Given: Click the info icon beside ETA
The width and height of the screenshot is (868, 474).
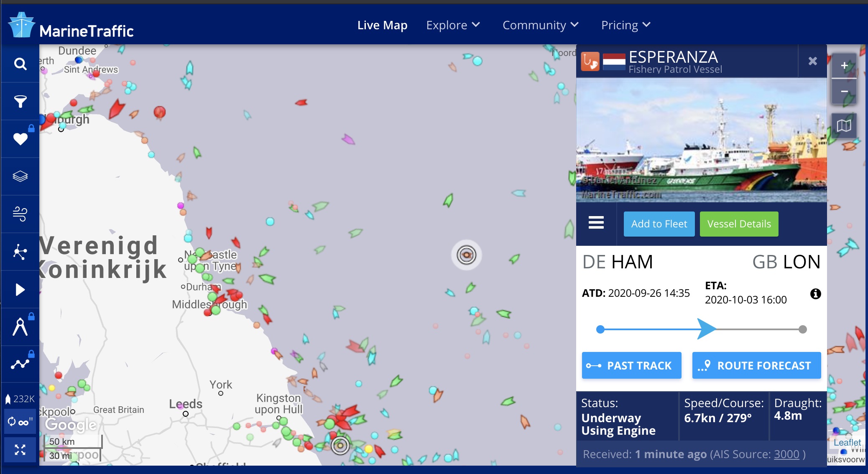Looking at the screenshot, I should [x=815, y=294].
